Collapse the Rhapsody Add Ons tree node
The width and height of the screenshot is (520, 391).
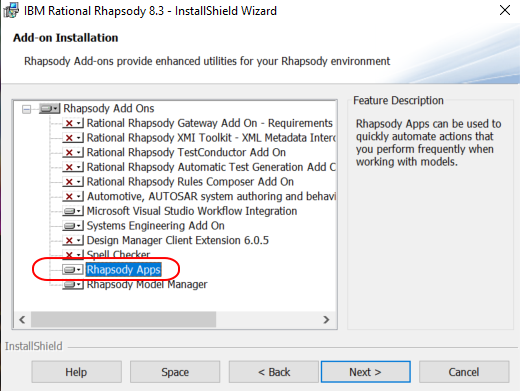[x=26, y=109]
